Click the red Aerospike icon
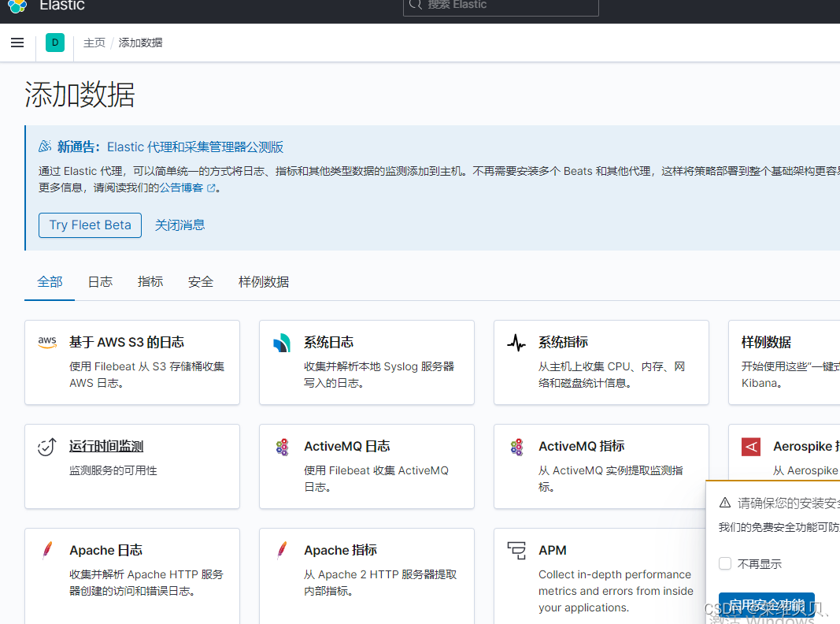Image resolution: width=840 pixels, height=624 pixels. [751, 447]
